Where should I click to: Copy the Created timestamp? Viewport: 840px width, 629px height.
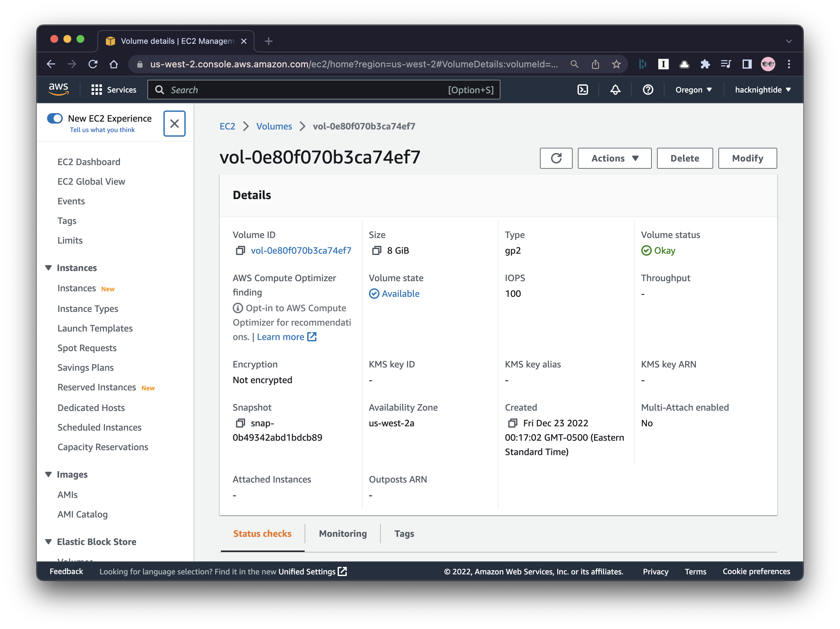coord(512,423)
